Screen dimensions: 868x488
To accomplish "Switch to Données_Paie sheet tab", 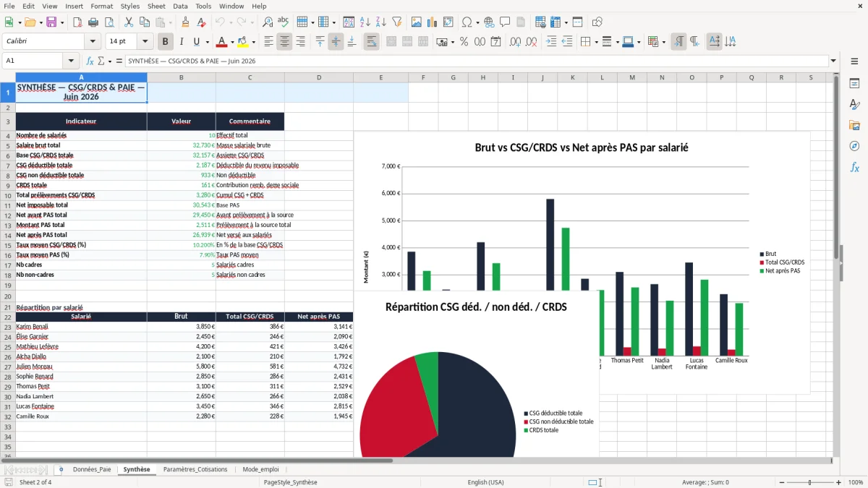I will [92, 469].
